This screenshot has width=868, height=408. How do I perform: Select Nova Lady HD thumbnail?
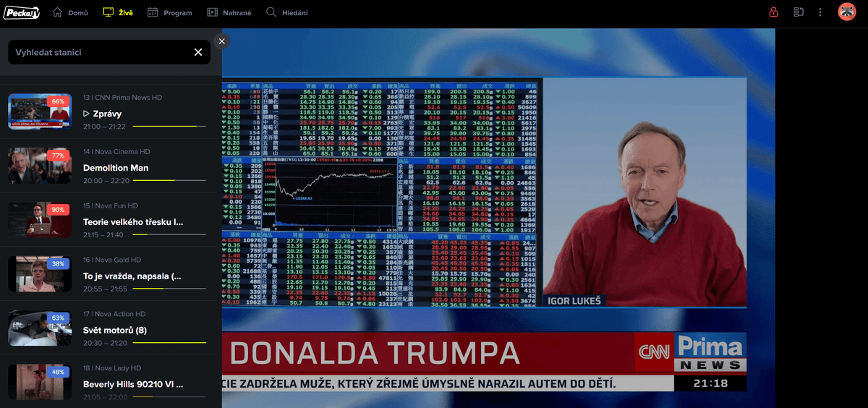pos(40,383)
